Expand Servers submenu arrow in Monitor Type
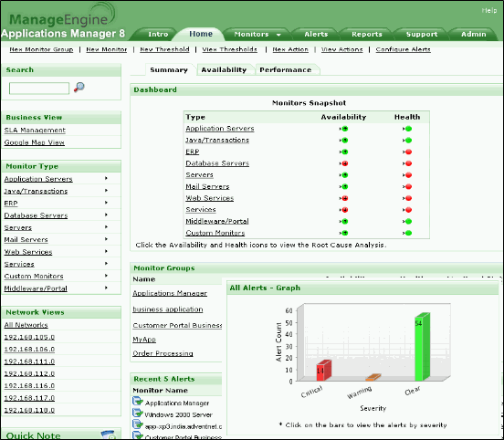Image resolution: width=504 pixels, height=440 pixels. pos(106,227)
